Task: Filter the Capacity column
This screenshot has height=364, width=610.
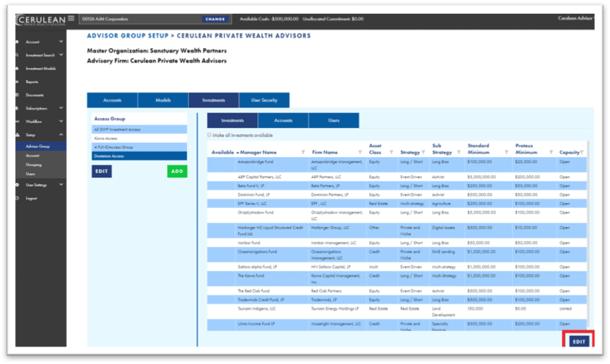Action: pos(582,152)
